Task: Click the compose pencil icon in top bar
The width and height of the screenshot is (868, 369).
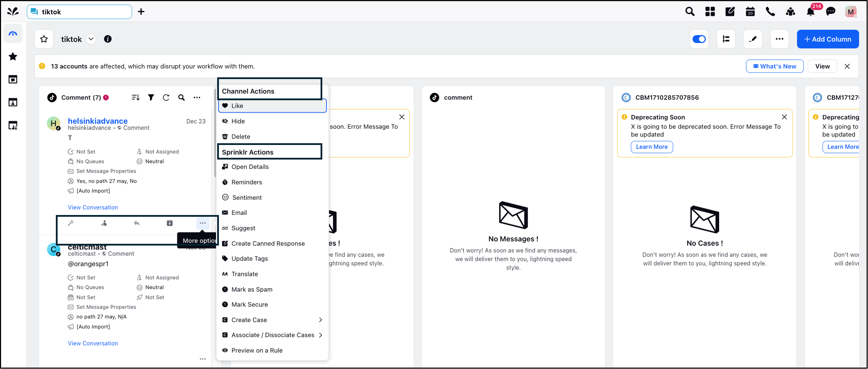Action: [x=730, y=12]
